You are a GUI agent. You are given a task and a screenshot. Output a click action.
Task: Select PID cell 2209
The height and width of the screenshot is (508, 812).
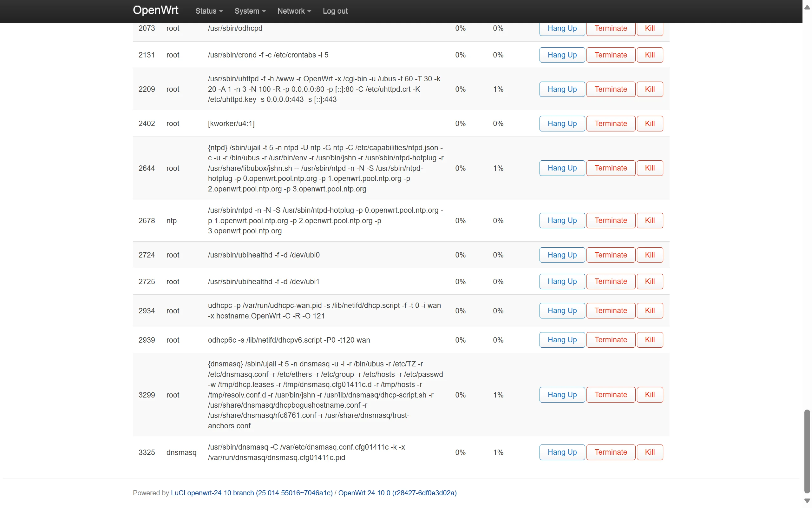pos(147,89)
